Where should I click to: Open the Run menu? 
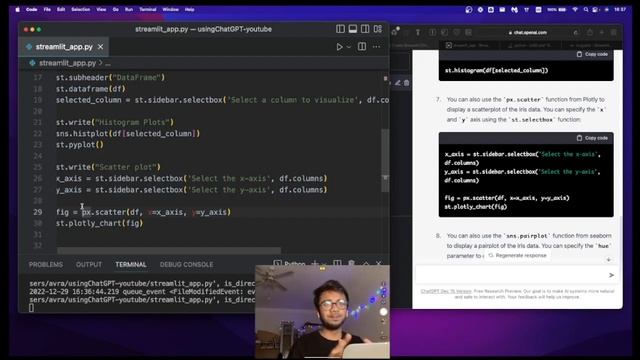(x=129, y=9)
